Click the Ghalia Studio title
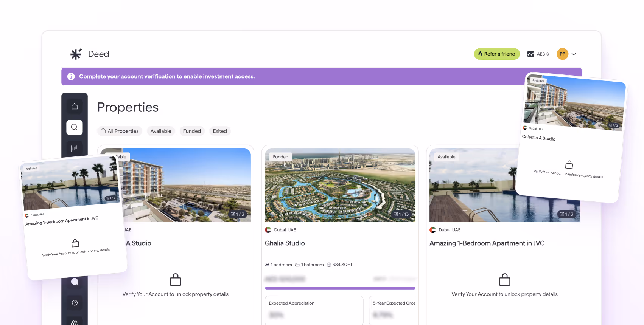Image resolution: width=644 pixels, height=325 pixels. coord(285,243)
